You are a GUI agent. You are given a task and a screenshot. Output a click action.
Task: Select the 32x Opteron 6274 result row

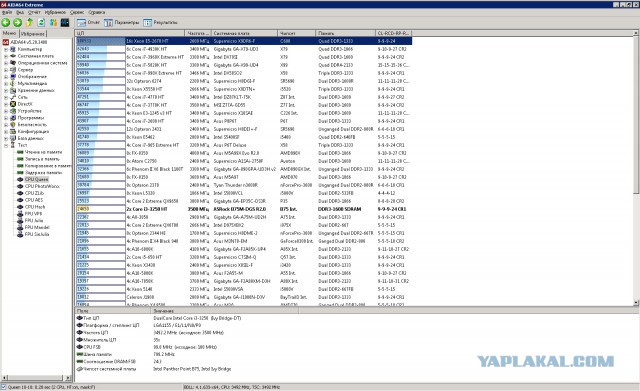point(244,81)
